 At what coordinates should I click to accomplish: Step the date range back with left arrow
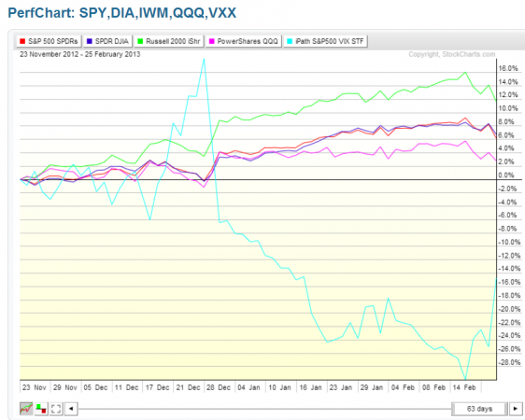pos(71,409)
